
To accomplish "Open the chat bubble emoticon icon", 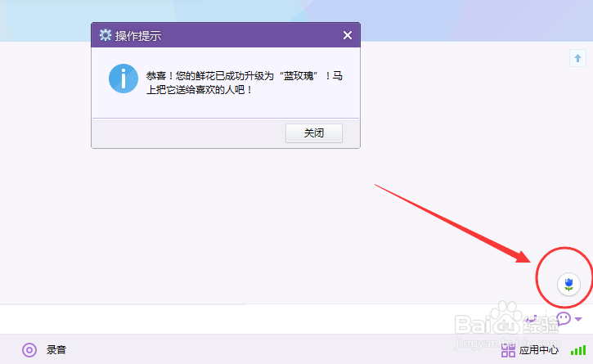I will coord(564,318).
